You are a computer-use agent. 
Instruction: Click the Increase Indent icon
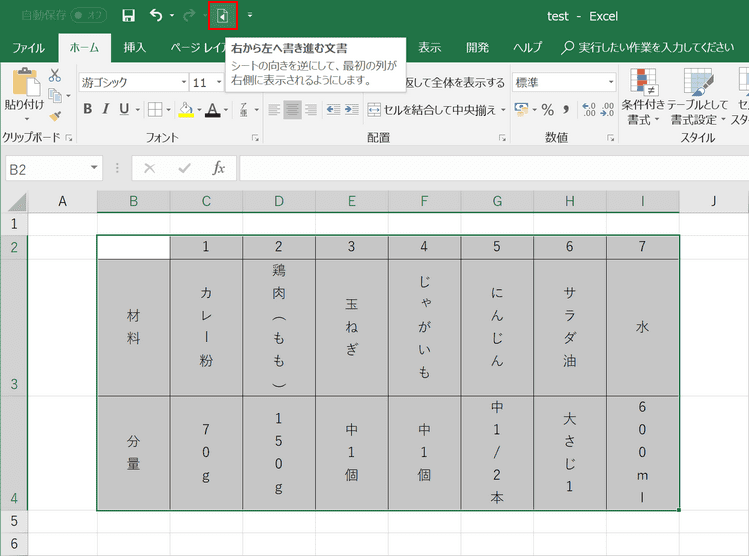(x=352, y=110)
